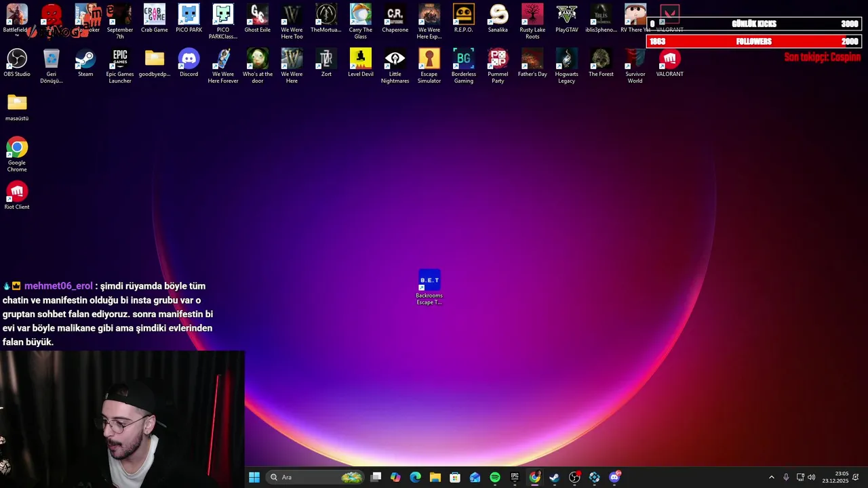Select the Borderless Gaming shortcut
The width and height of the screenshot is (868, 488).
coord(464,66)
